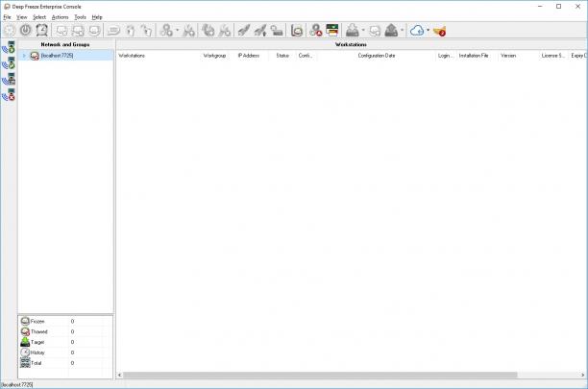Image resolution: width=588 pixels, height=389 pixels.
Task: Open the File menu
Action: (7, 17)
